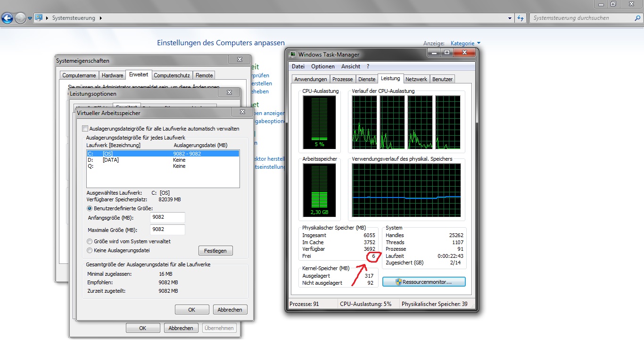The height and width of the screenshot is (346, 644).
Task: Click the CPU-Auslastung meter showing 5 %
Action: pyautogui.click(x=319, y=122)
